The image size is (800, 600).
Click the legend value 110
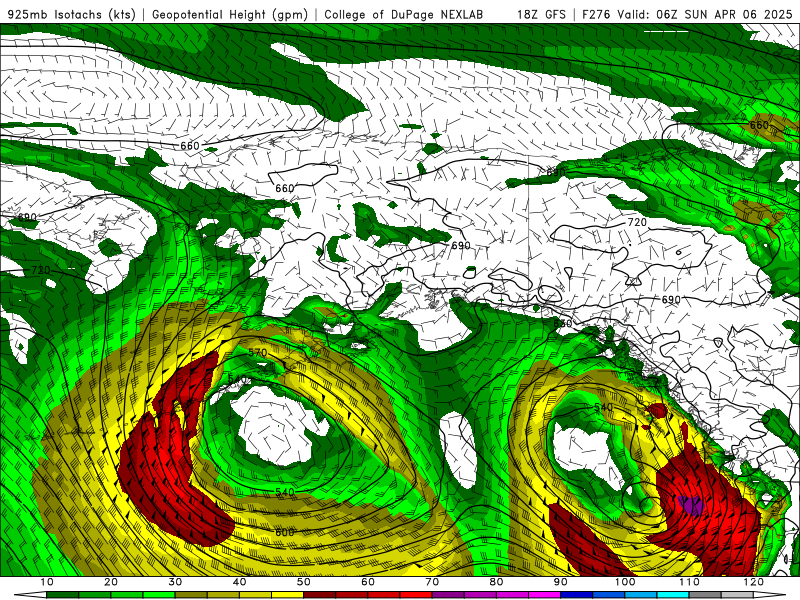coord(689,582)
